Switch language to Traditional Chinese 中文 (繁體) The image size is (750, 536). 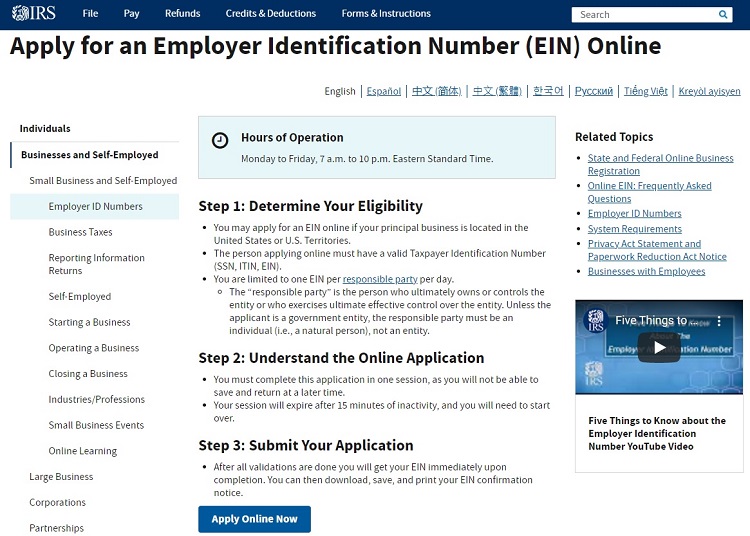tap(497, 91)
